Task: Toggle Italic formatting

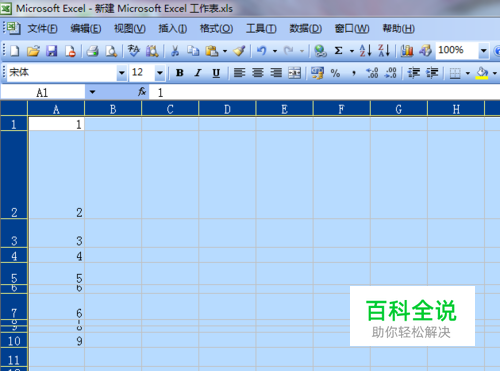Action: click(x=198, y=72)
